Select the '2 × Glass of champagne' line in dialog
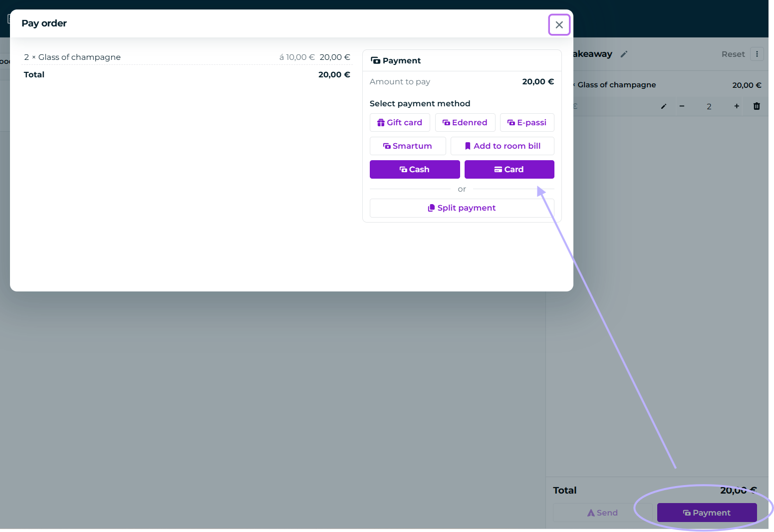The width and height of the screenshot is (774, 532). (187, 57)
